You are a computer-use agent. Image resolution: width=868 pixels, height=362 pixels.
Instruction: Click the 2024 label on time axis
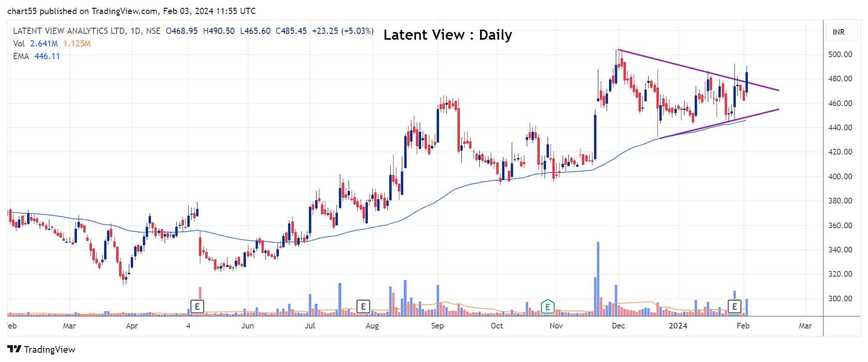pyautogui.click(x=678, y=326)
